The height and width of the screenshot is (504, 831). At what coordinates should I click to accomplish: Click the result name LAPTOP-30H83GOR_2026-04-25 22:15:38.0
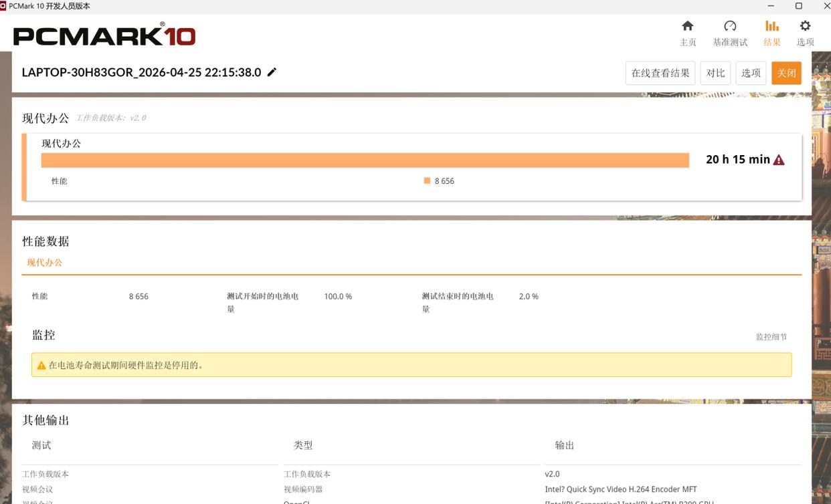(141, 72)
